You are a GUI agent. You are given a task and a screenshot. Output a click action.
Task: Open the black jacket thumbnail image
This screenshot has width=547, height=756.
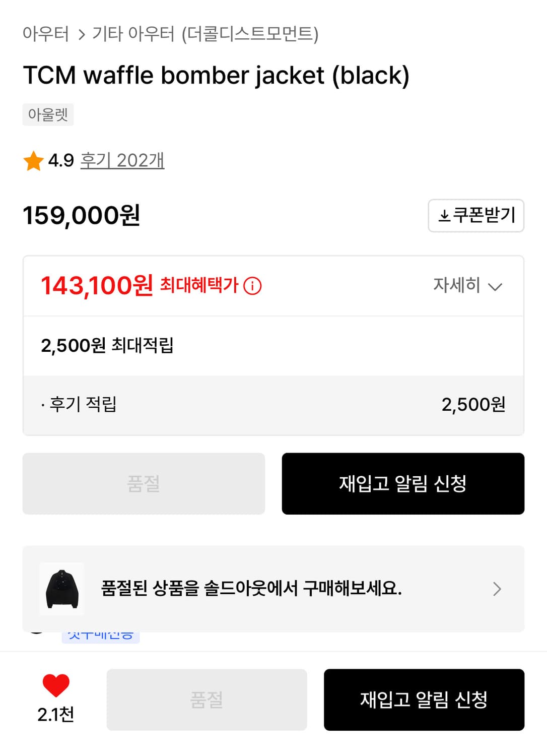pyautogui.click(x=62, y=589)
